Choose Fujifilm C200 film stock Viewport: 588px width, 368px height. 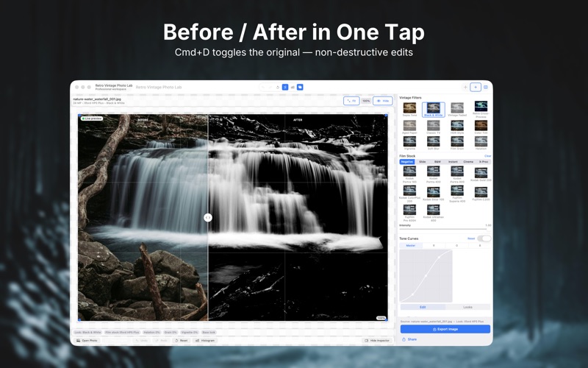pos(481,194)
